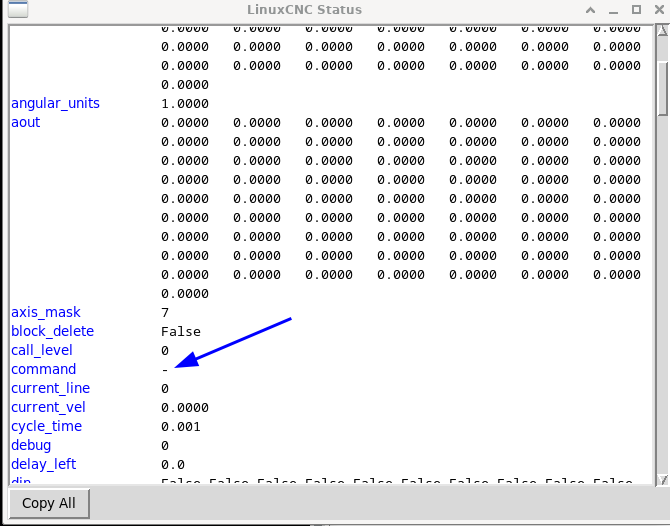Open the window menu icon in title bar
This screenshot has width=670, height=526.
tap(18, 9)
